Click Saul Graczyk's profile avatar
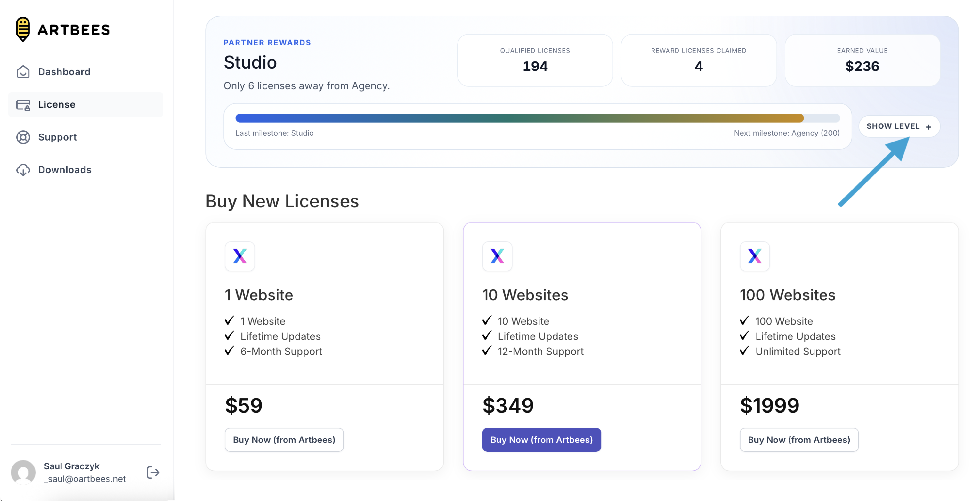Viewport: 980px width, 502px height. pyautogui.click(x=23, y=472)
